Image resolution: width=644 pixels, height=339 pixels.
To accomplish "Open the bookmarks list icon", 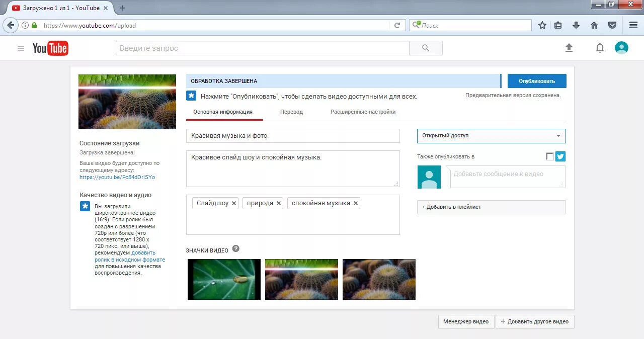I will [x=558, y=25].
